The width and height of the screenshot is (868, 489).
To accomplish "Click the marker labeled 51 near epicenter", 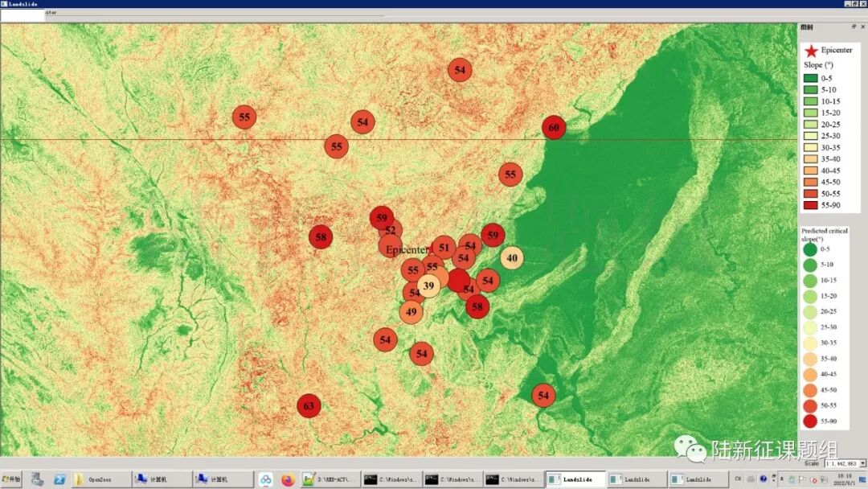I will click(x=444, y=248).
